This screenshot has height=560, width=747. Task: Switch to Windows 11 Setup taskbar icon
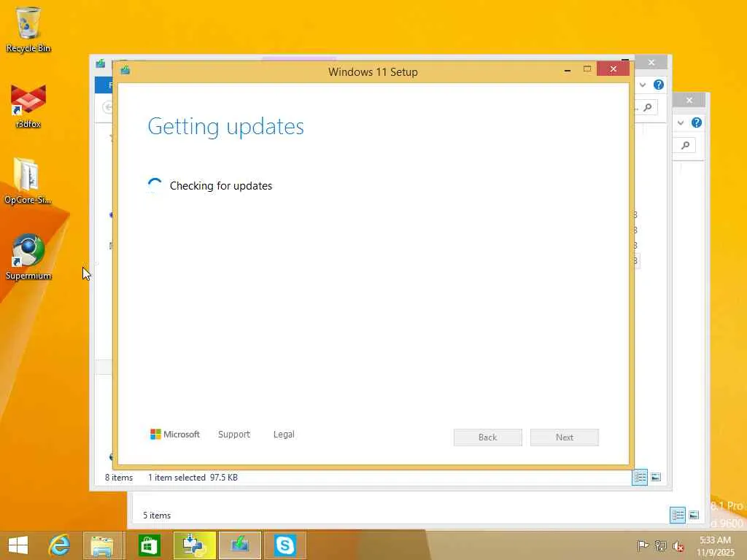239,545
